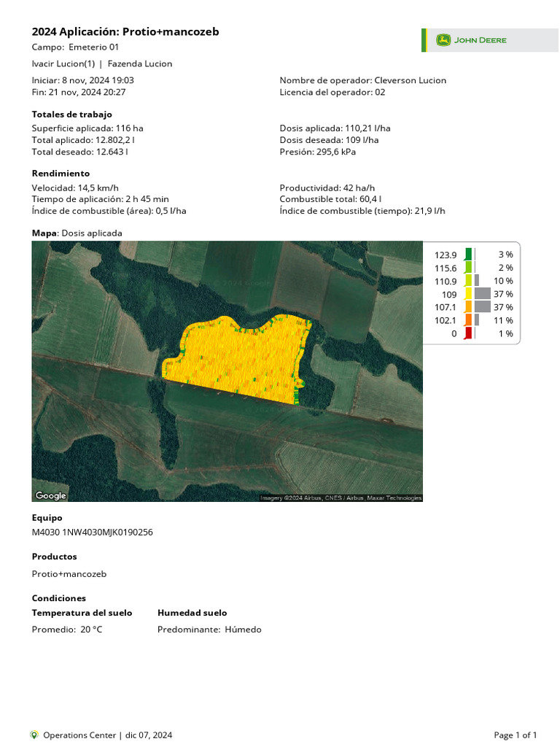This screenshot has height=747, width=560.
Task: Click the 'Iniciar: 8 nov, 2024 19:03' line
Action: 83,80
